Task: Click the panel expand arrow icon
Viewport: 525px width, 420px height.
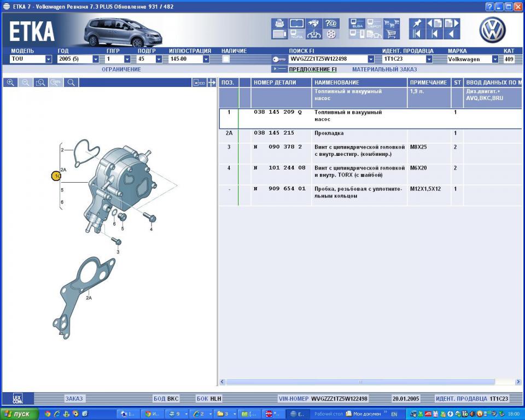Action: coord(212,83)
